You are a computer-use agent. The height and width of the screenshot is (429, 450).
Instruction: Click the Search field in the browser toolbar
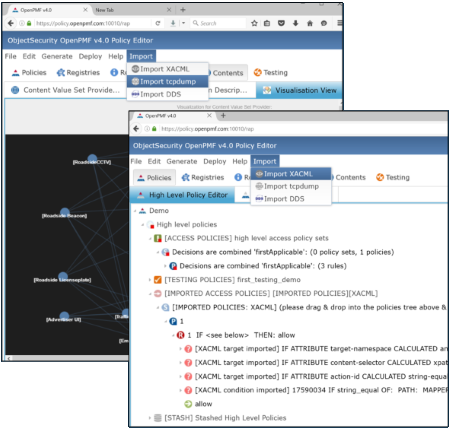pyautogui.click(x=218, y=23)
